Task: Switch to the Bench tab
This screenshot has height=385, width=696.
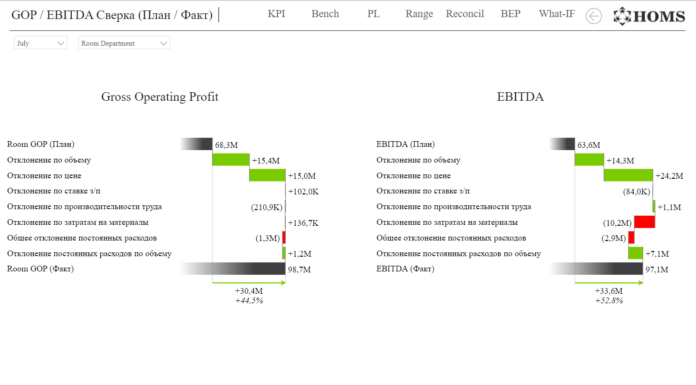Action: point(325,14)
